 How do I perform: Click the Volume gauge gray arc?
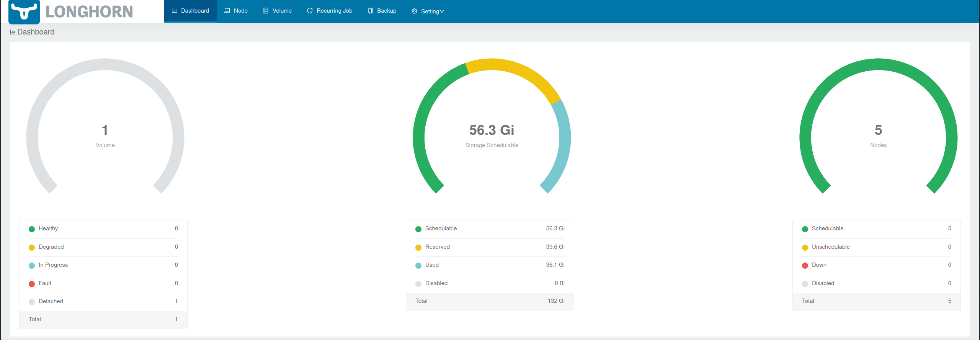105,64
